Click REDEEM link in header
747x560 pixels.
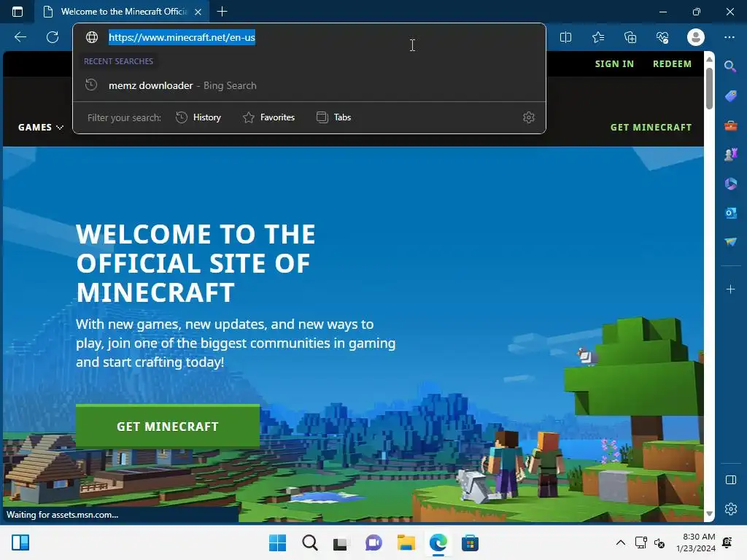pyautogui.click(x=672, y=64)
